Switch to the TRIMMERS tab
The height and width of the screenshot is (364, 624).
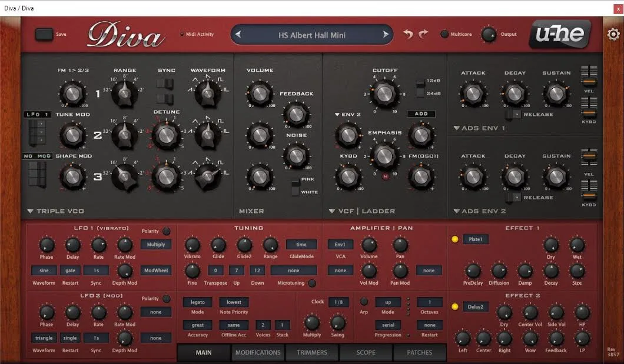[312, 352]
